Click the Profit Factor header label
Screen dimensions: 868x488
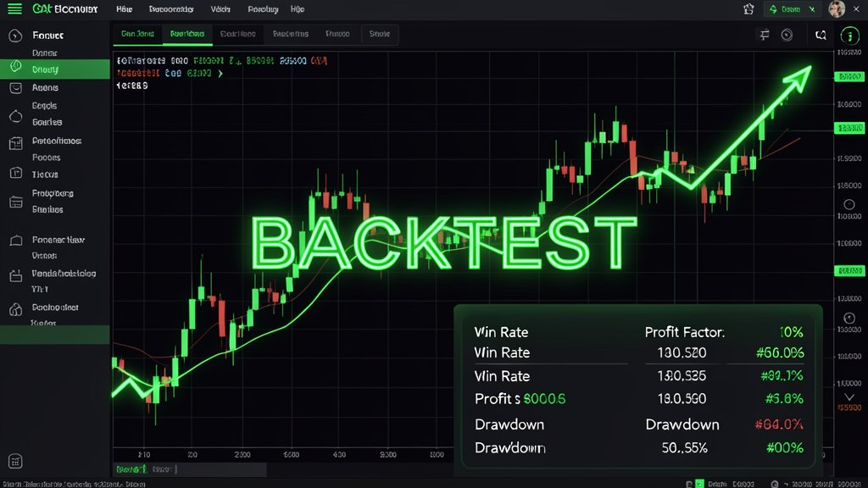(x=685, y=332)
